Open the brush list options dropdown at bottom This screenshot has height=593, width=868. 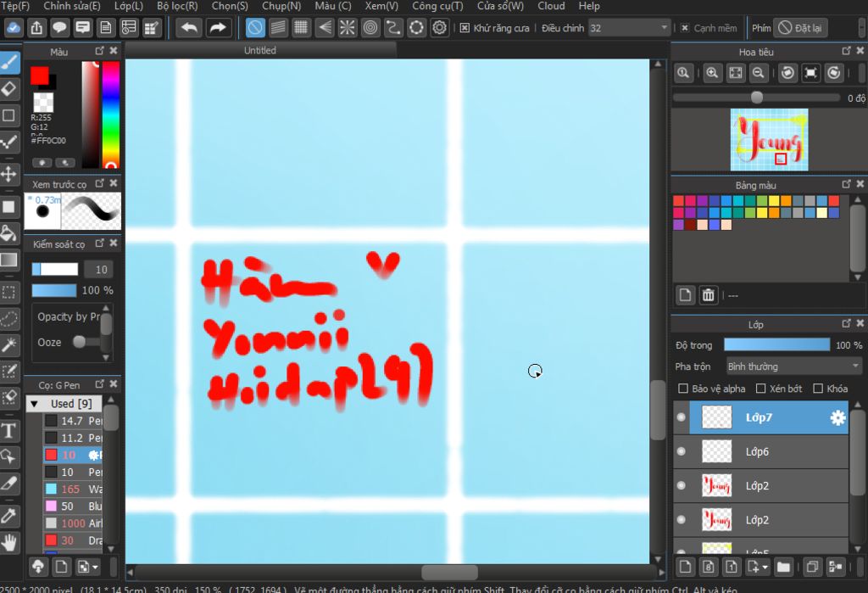pyautogui.click(x=88, y=567)
